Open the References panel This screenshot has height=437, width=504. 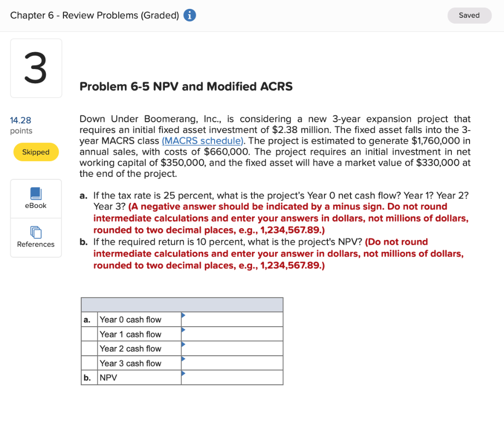[35, 238]
